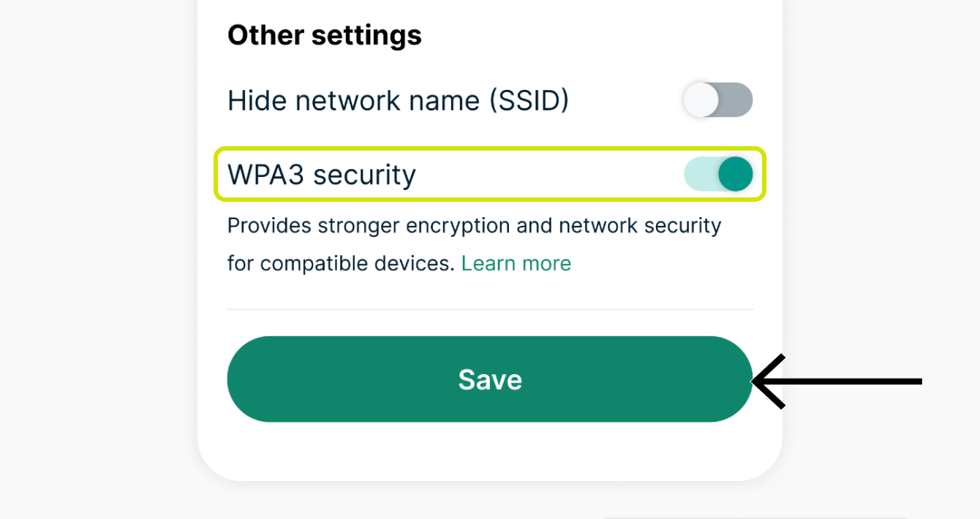
Task: Turn off the WPA3 security switch
Action: click(x=717, y=175)
